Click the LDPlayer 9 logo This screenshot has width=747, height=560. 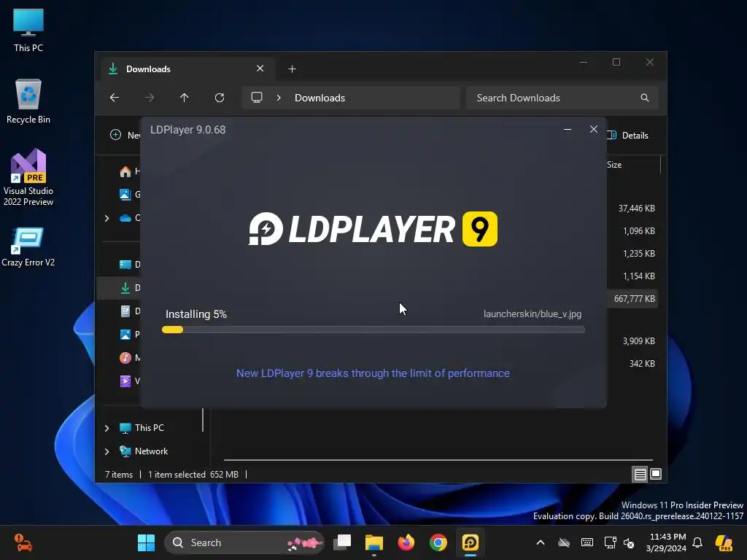(x=373, y=229)
